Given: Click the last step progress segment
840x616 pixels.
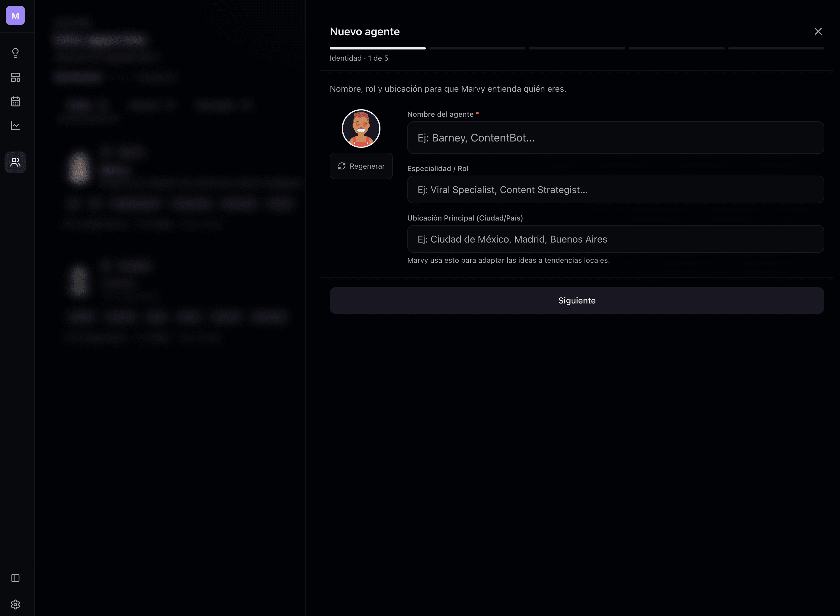Looking at the screenshot, I should pyautogui.click(x=776, y=48).
